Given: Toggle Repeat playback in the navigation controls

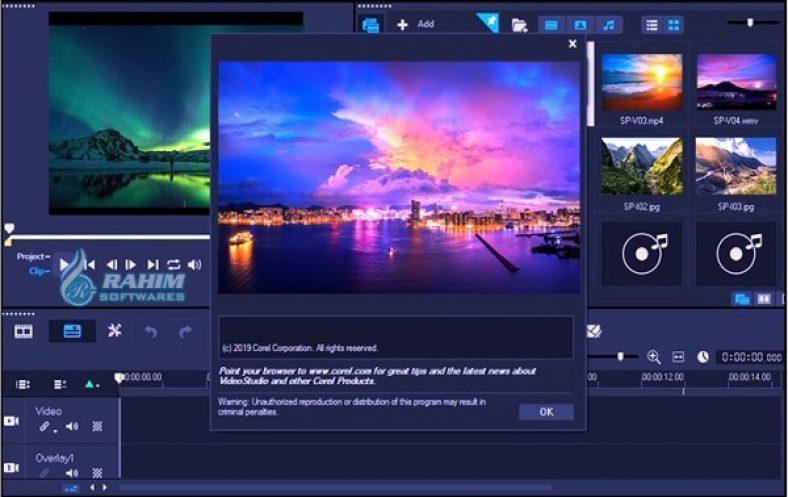Looking at the screenshot, I should (173, 264).
